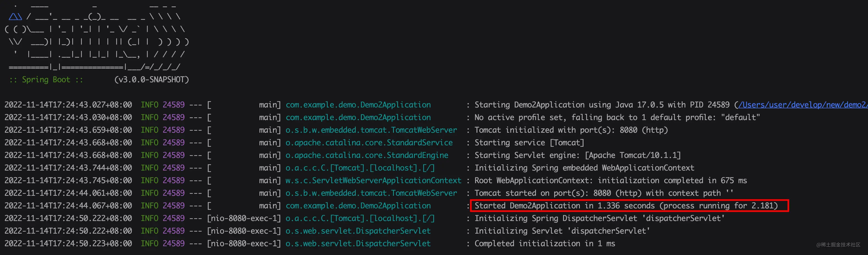
Task: Click the '(v3.0.0-SNAPSHOT)' version text
Action: [x=152, y=80]
